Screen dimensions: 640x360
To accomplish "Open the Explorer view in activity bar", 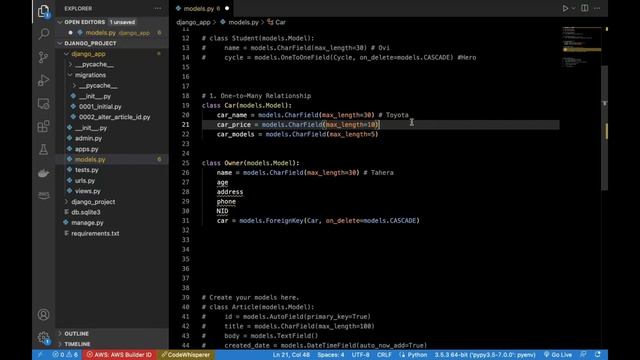I will click(43, 11).
